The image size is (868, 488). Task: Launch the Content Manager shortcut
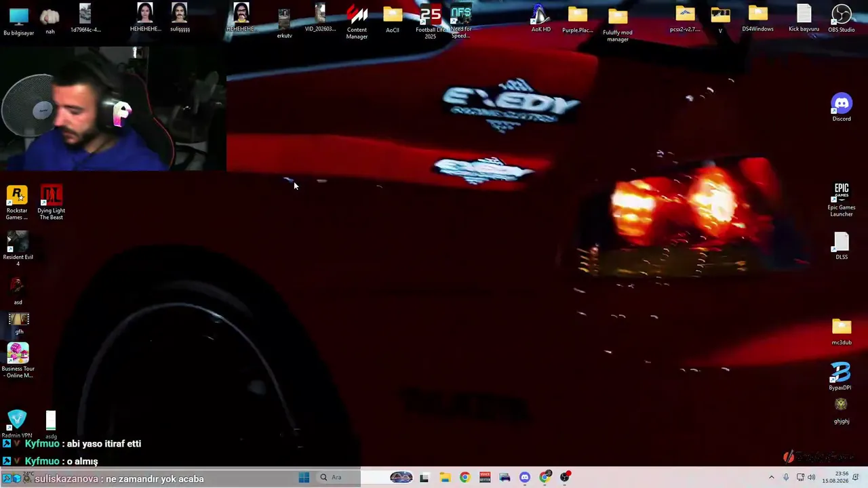click(357, 22)
